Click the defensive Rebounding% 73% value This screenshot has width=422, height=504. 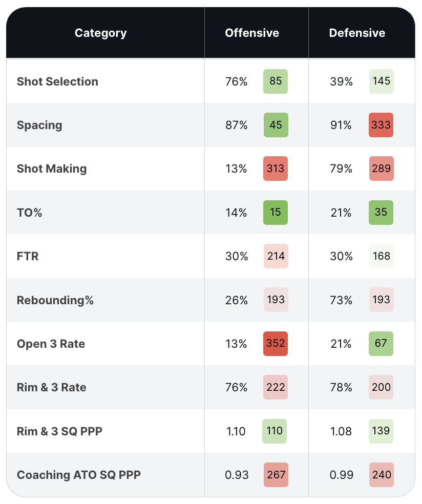(x=342, y=300)
